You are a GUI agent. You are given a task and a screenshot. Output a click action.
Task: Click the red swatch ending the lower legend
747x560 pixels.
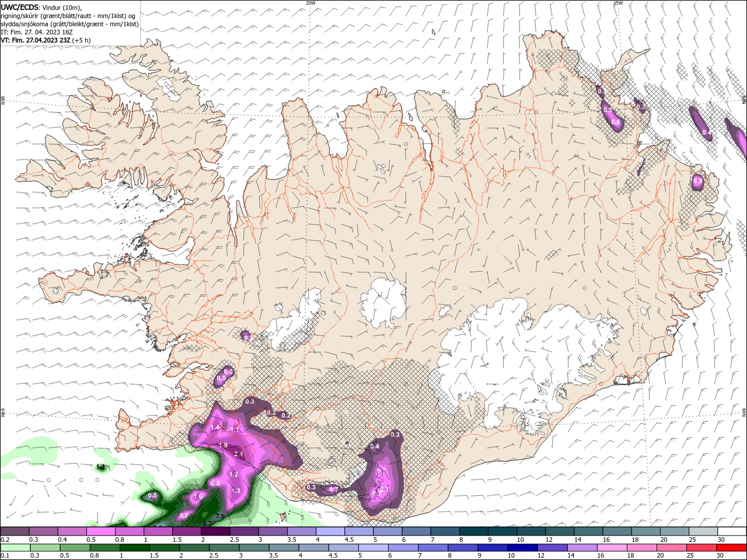pos(731,548)
